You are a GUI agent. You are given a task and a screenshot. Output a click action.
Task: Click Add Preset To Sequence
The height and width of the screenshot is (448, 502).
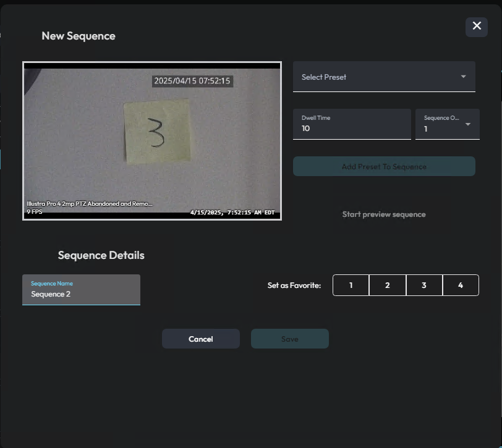tap(383, 166)
